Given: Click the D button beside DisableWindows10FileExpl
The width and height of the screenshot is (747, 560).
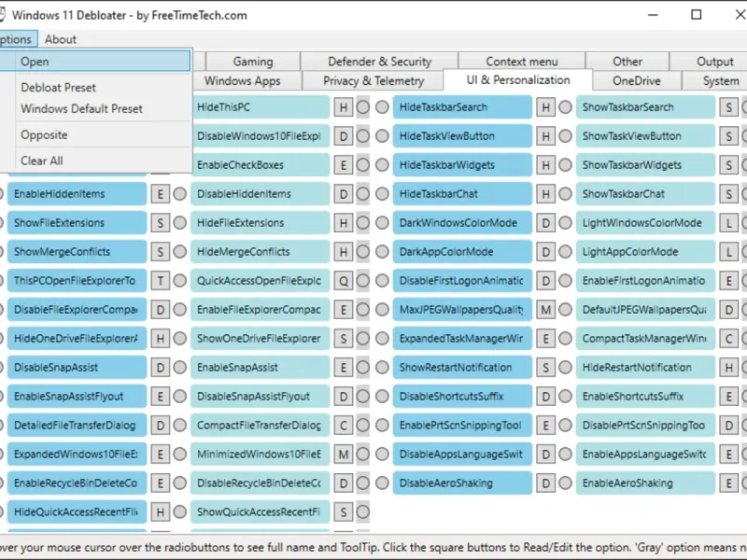Looking at the screenshot, I should pos(344,136).
